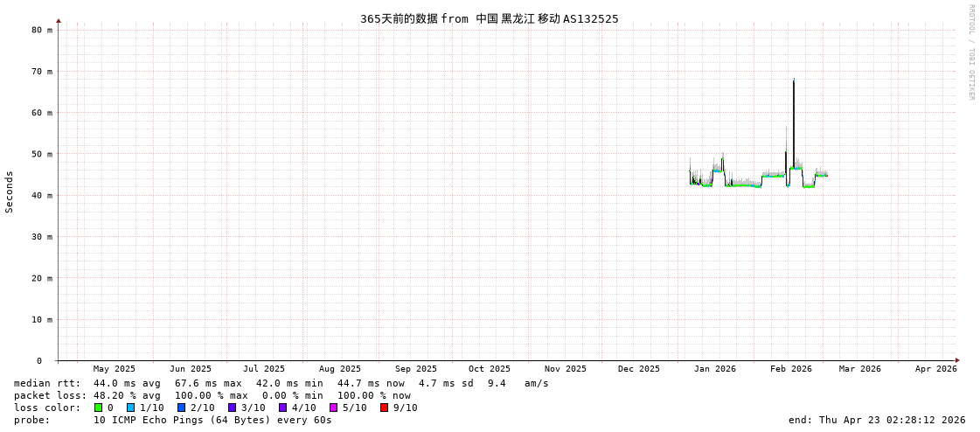Click the Jan 2026 x-axis label
The height and width of the screenshot is (432, 980).
point(714,369)
